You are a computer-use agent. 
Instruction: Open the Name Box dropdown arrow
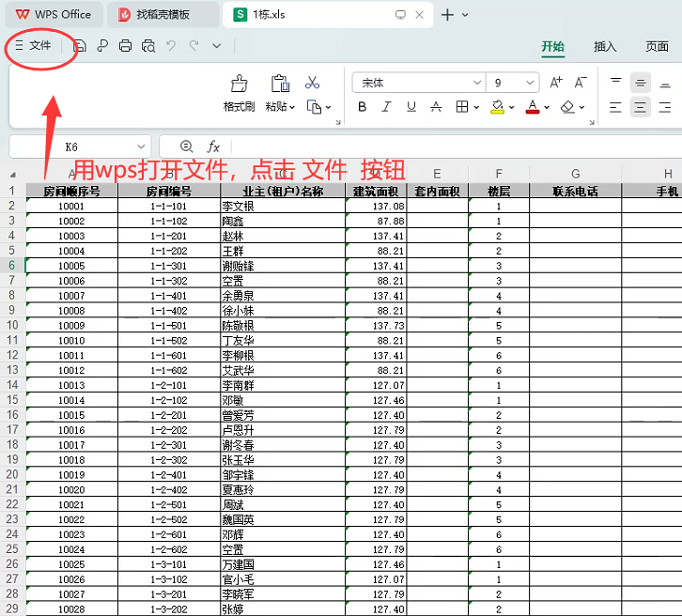pyautogui.click(x=141, y=146)
